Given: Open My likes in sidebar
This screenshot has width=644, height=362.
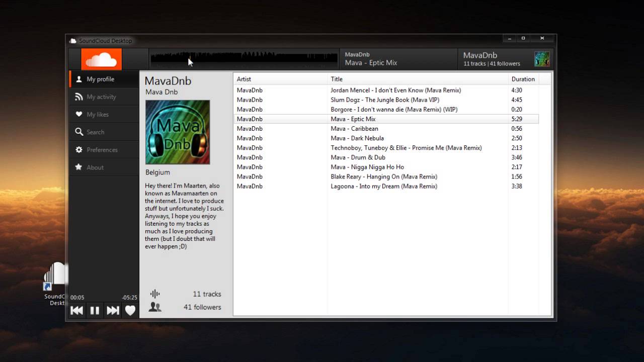Looking at the screenshot, I should coord(104,114).
